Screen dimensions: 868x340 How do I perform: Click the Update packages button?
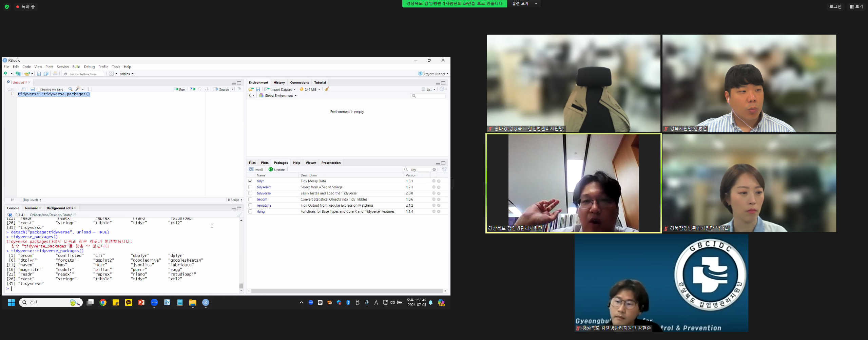277,170
